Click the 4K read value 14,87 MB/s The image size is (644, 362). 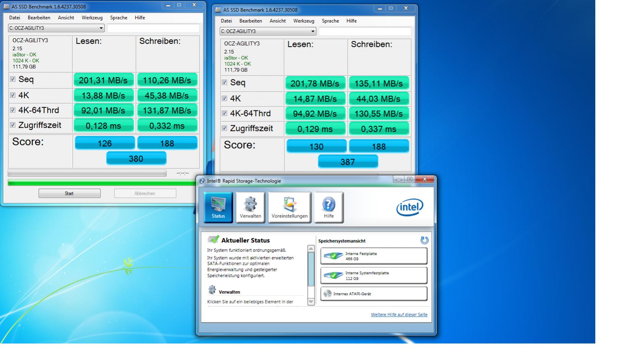[315, 99]
